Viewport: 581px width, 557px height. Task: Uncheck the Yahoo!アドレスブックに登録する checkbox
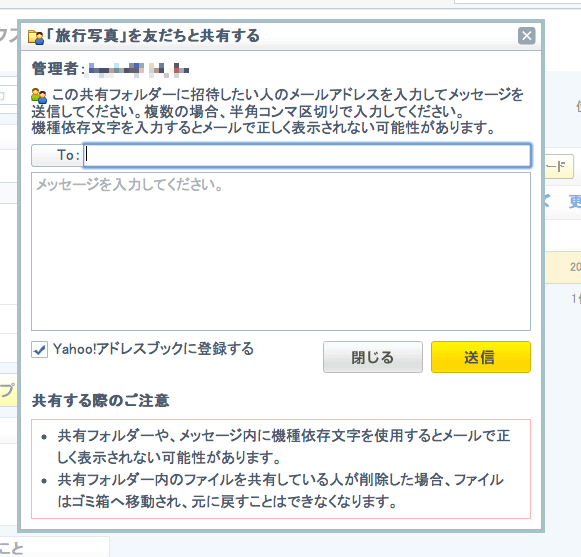39,349
